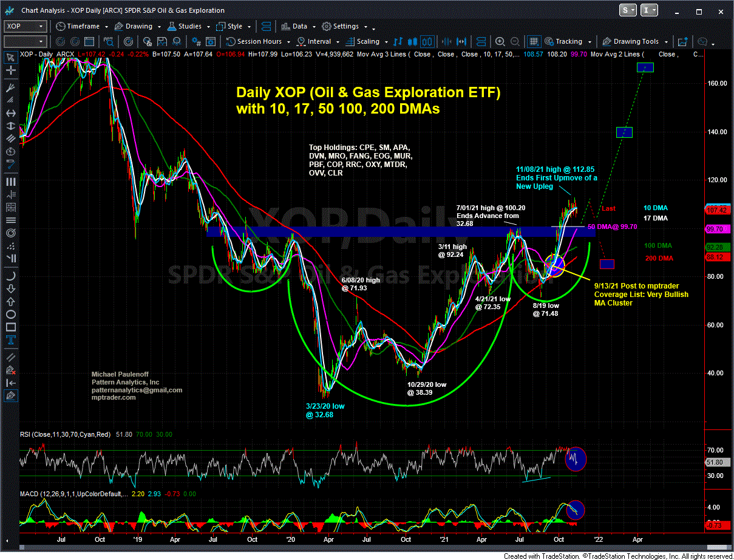Viewport: 734px width, 560px height.
Task: Open the S symbol link dropdown
Action: coord(628,10)
